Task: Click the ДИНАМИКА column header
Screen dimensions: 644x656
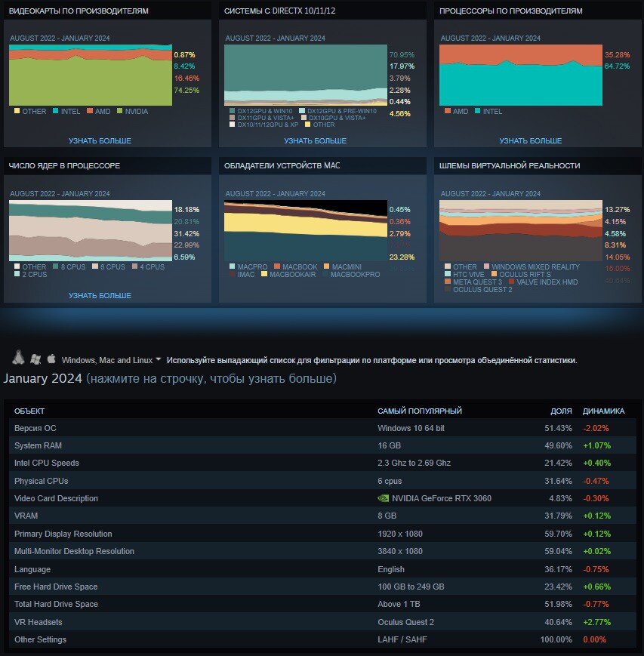Action: pos(603,411)
